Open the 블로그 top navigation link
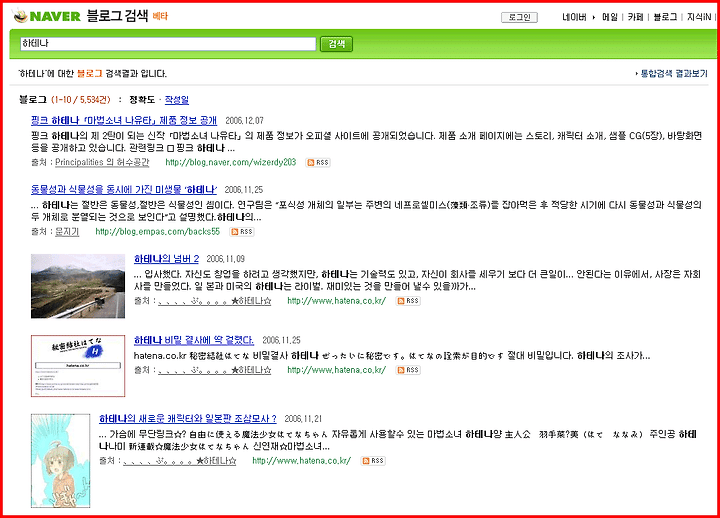Viewport: 720px width, 518px height. 665,17
